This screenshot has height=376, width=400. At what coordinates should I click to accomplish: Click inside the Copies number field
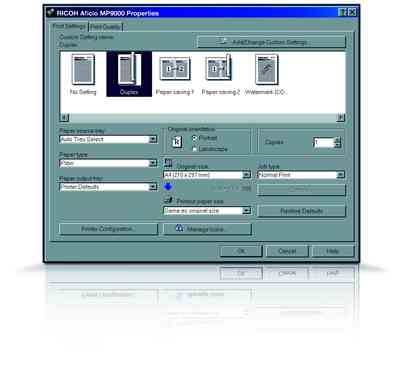tap(324, 142)
